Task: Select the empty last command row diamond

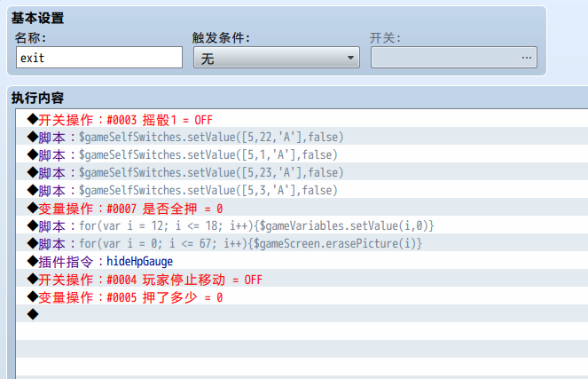Action: [33, 313]
